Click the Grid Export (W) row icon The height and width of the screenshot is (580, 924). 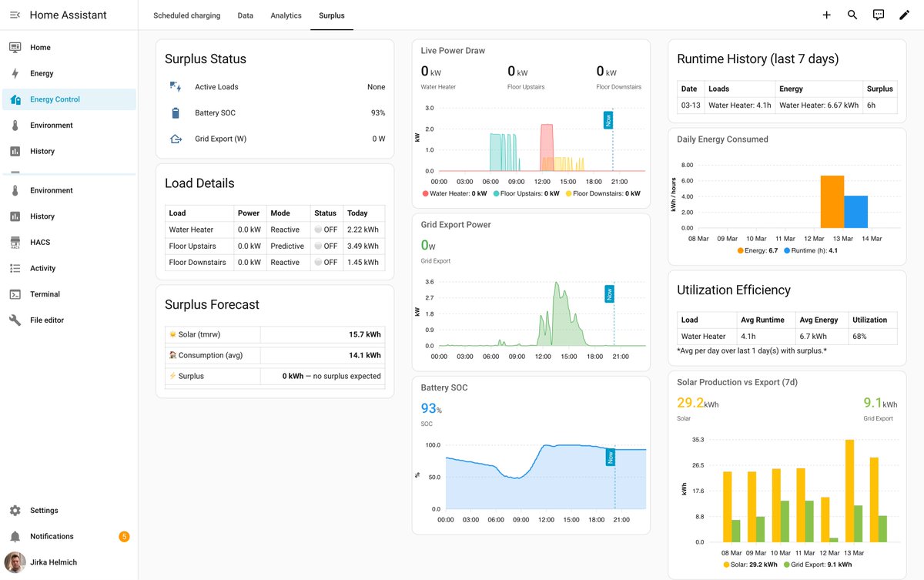point(176,139)
